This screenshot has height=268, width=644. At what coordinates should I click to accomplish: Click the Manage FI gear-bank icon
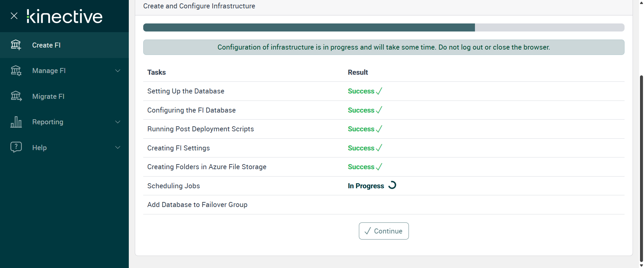(16, 71)
